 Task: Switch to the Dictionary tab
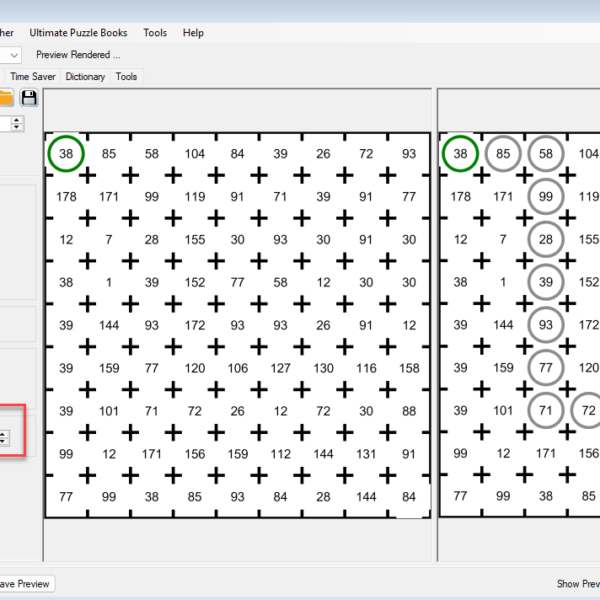pyautogui.click(x=85, y=76)
